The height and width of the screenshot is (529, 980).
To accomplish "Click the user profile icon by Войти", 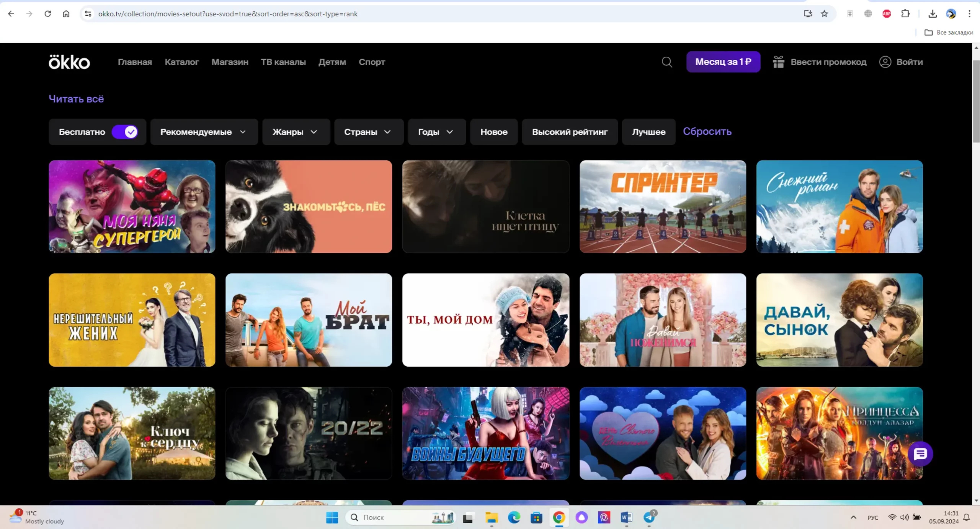I will click(x=885, y=62).
